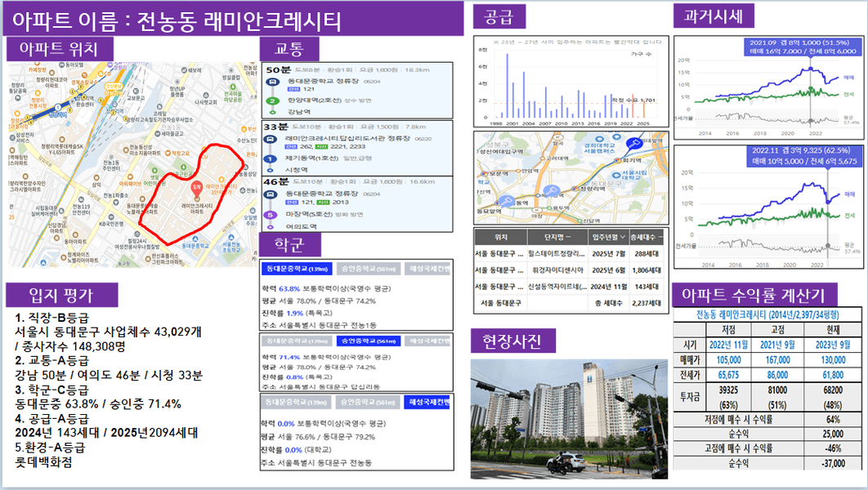Click the 회기역 station icon on the supply map

click(x=619, y=160)
